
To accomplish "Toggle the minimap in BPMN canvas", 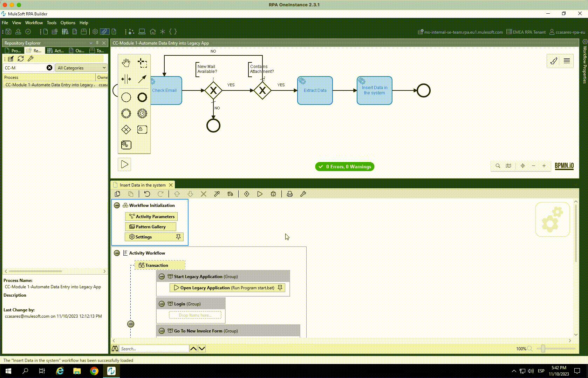I will tap(508, 166).
